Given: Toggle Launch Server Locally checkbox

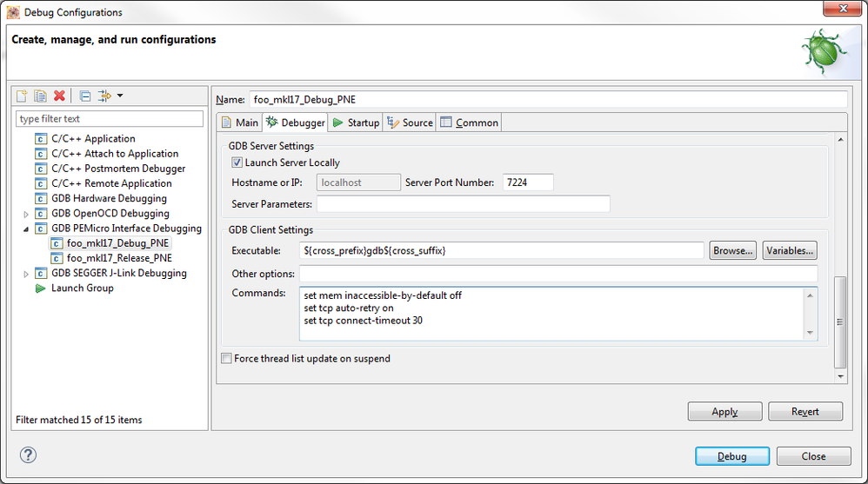Looking at the screenshot, I should click(x=237, y=162).
